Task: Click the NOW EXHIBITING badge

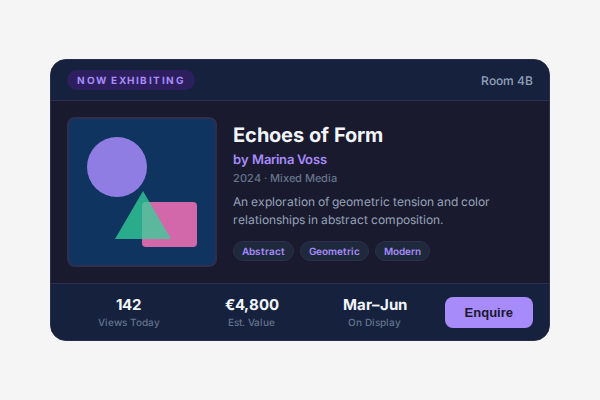Action: click(x=131, y=80)
